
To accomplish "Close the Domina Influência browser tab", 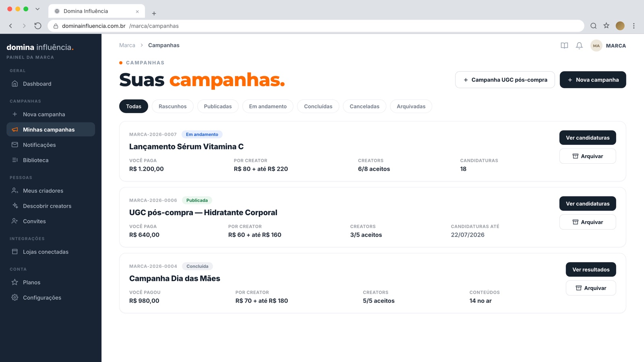I will pos(137,11).
